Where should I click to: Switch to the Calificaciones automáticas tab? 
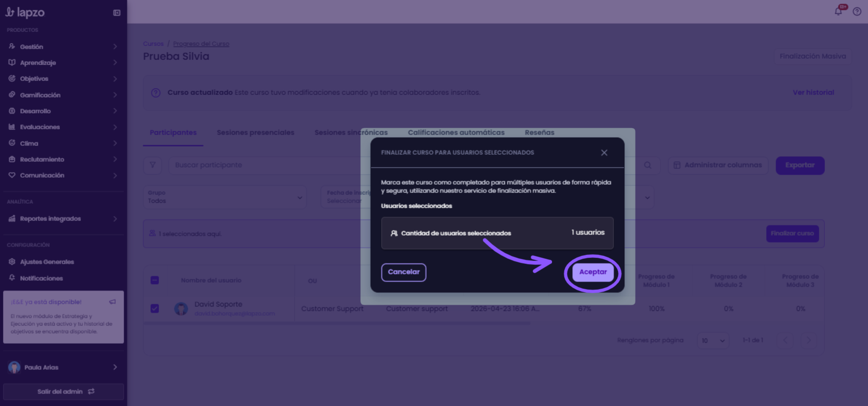click(456, 132)
